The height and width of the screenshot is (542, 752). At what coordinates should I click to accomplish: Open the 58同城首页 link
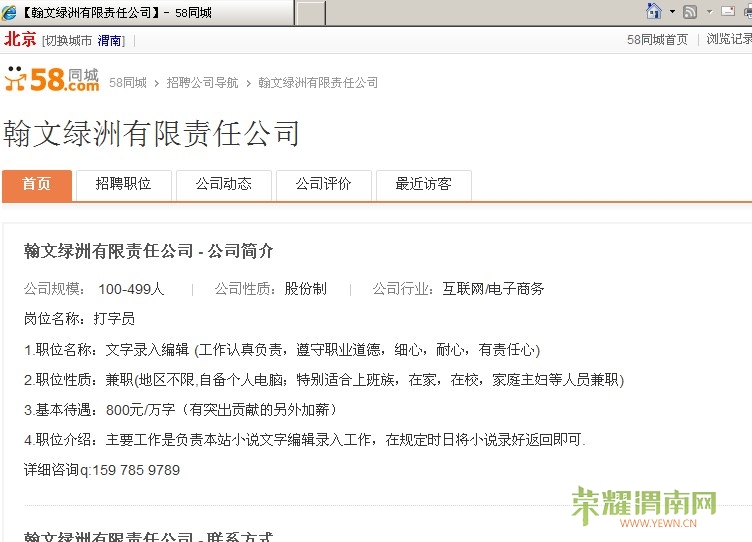point(657,40)
